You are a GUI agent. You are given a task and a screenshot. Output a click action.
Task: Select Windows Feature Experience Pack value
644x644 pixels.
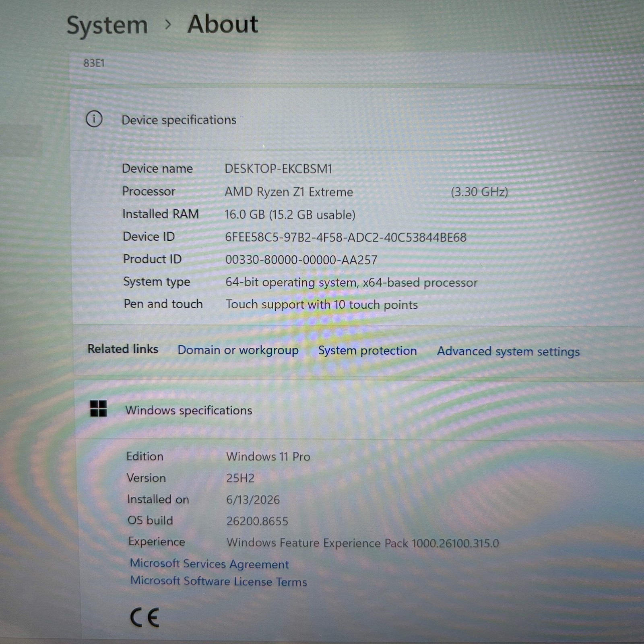[363, 543]
